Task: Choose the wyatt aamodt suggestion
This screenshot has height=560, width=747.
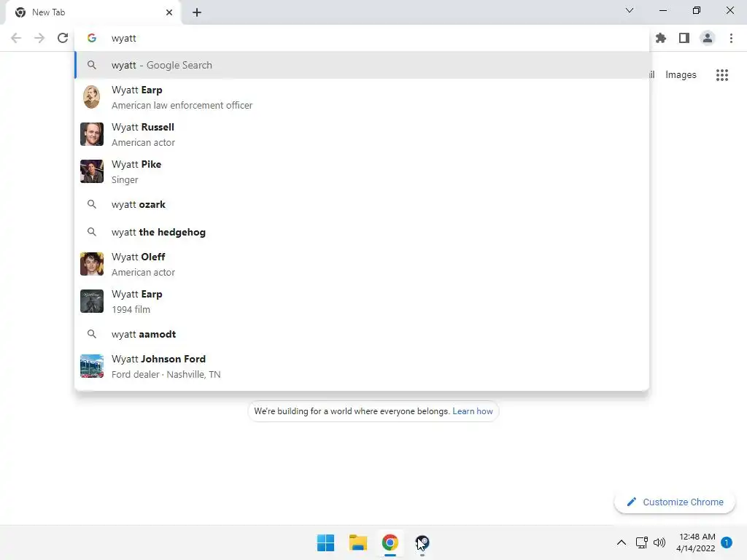Action: coord(362,334)
